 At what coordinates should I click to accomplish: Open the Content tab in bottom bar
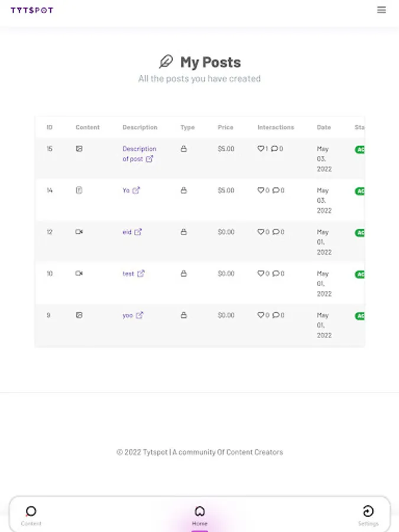pos(31,515)
